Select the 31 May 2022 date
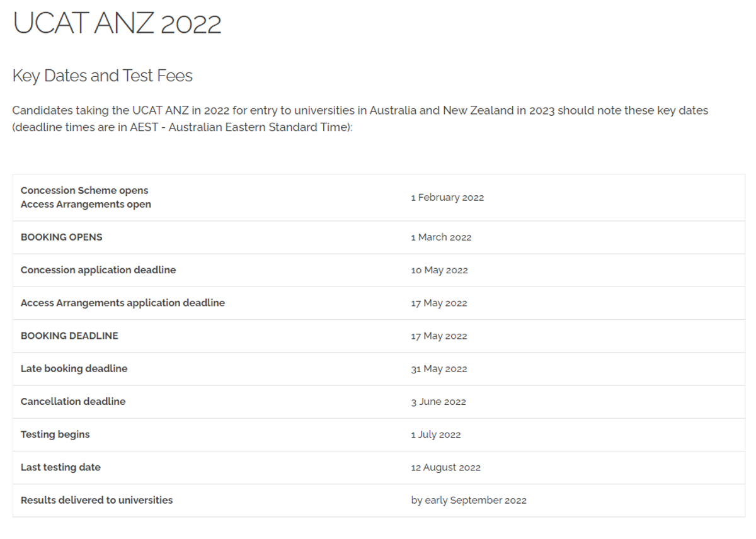 click(x=439, y=369)
